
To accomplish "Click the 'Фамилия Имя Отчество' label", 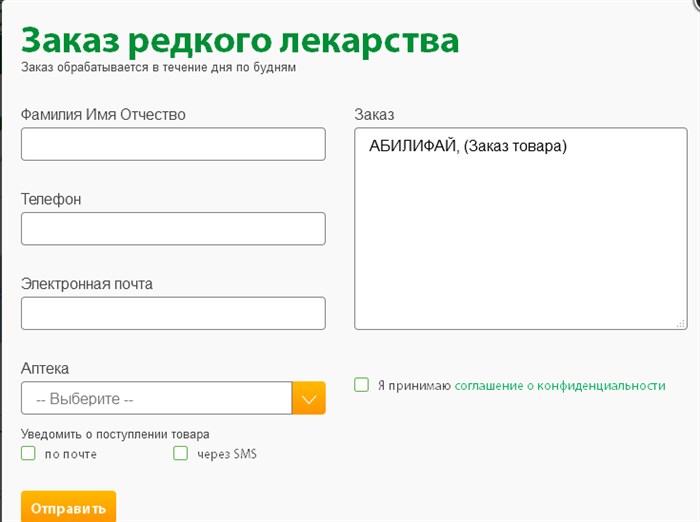I will [103, 115].
